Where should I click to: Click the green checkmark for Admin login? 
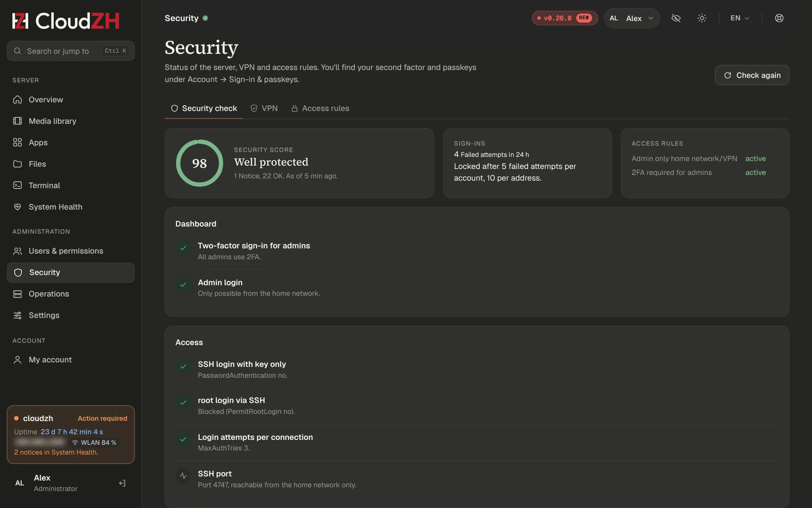[x=183, y=284]
